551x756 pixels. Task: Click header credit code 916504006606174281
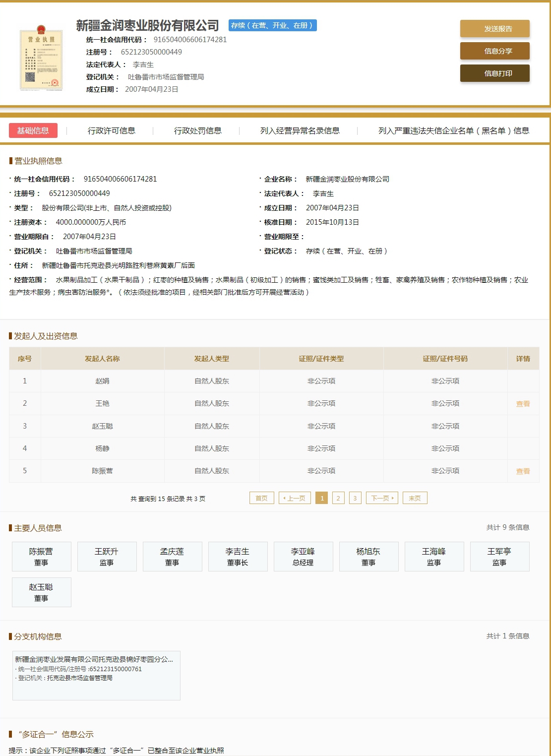[190, 40]
